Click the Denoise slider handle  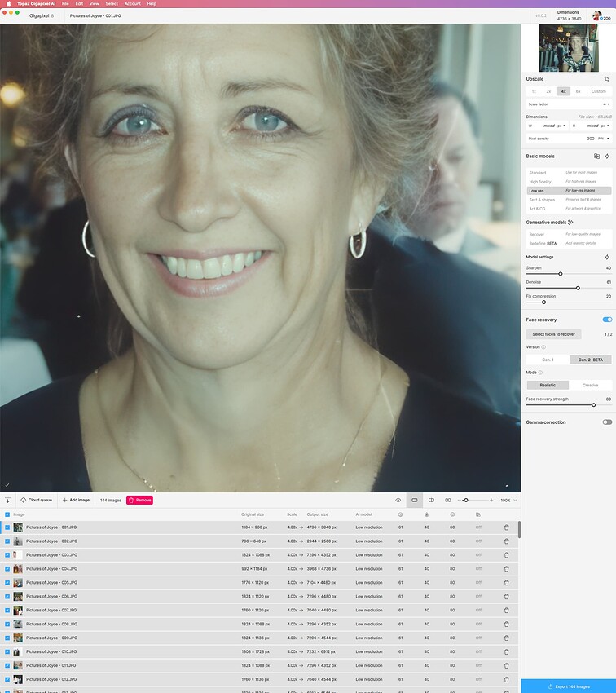point(578,288)
